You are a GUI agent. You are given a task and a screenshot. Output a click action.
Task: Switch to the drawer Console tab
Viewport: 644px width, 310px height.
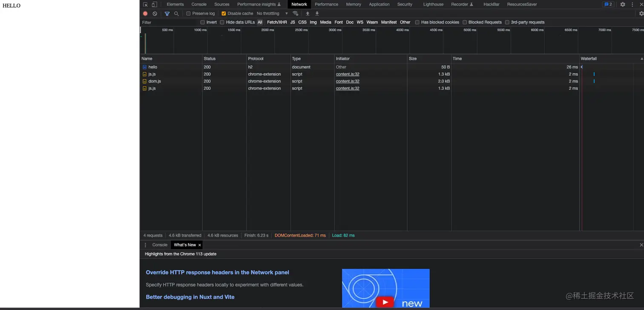[160, 245]
